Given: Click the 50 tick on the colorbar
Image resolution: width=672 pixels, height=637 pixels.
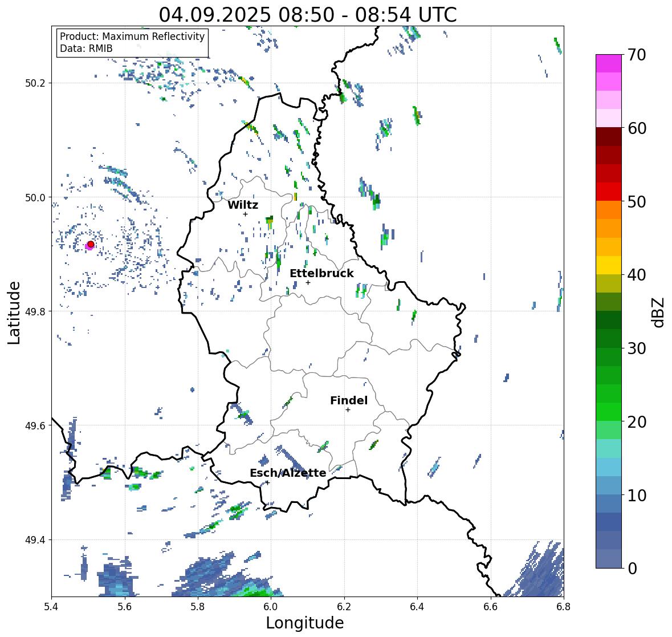Looking at the screenshot, I should point(637,201).
